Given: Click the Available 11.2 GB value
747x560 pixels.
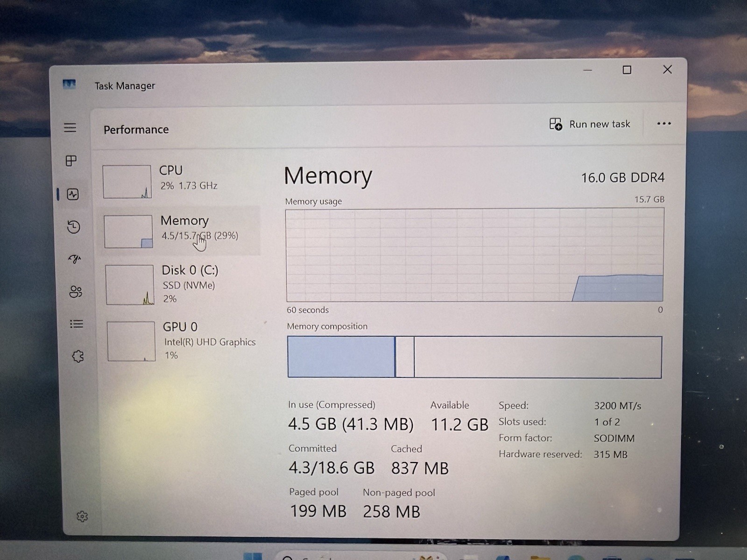Looking at the screenshot, I should (x=459, y=425).
